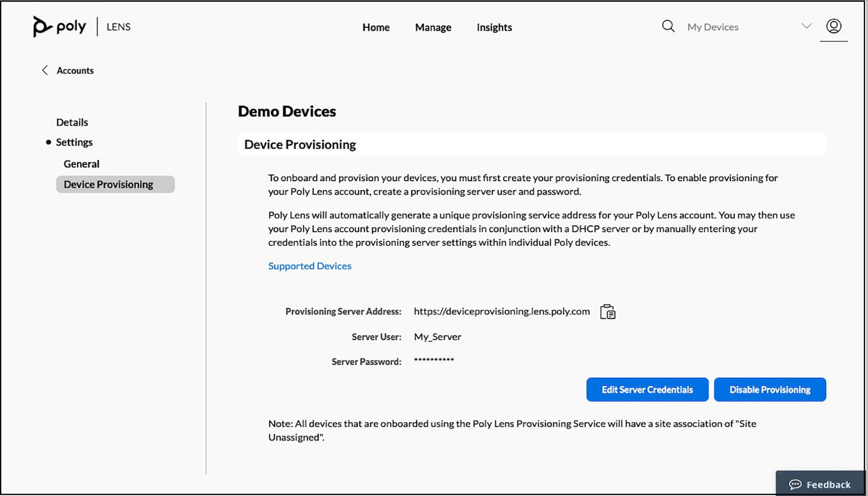Click the Disable Provisioning button
The width and height of the screenshot is (868, 496).
pos(770,389)
